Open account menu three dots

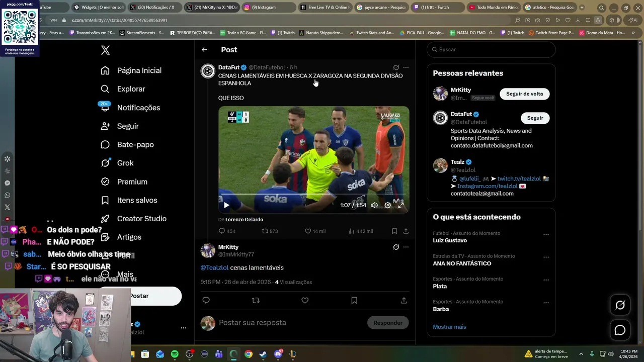(183, 328)
